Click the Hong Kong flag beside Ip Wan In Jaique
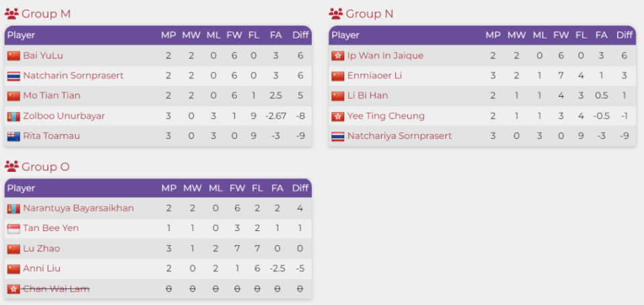Screen dimensions: 644x305 [x=337, y=56]
